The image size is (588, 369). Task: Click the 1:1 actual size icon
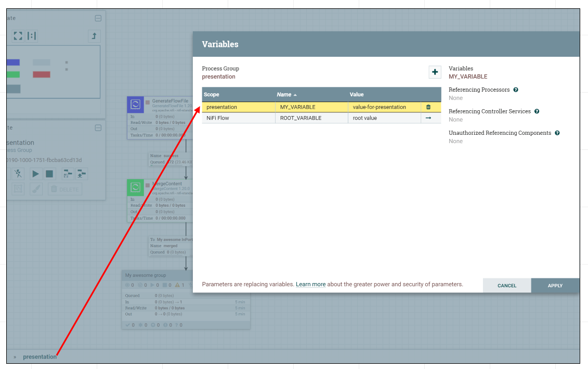32,36
